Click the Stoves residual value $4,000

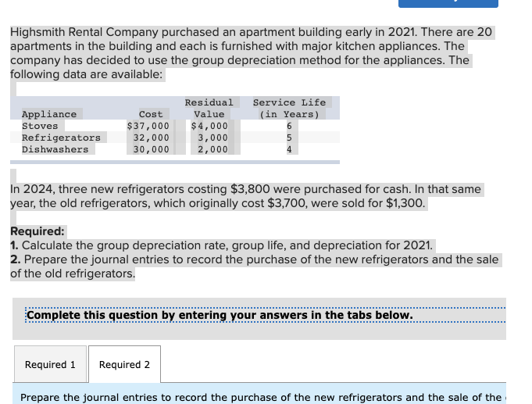click(209, 126)
